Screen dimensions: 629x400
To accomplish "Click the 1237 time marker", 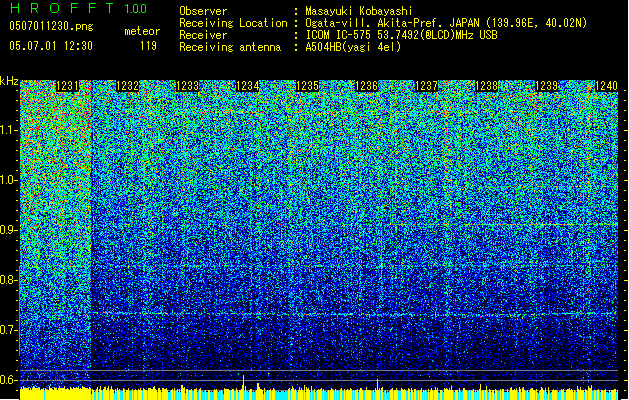I will [x=426, y=86].
